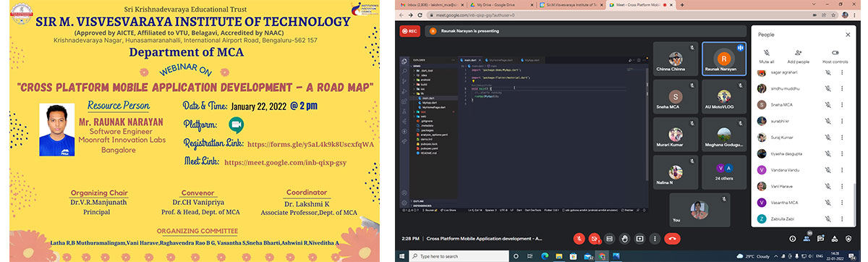The image size is (868, 262).
Task: Open more options for Sneha MCA
Action: tap(842, 104)
